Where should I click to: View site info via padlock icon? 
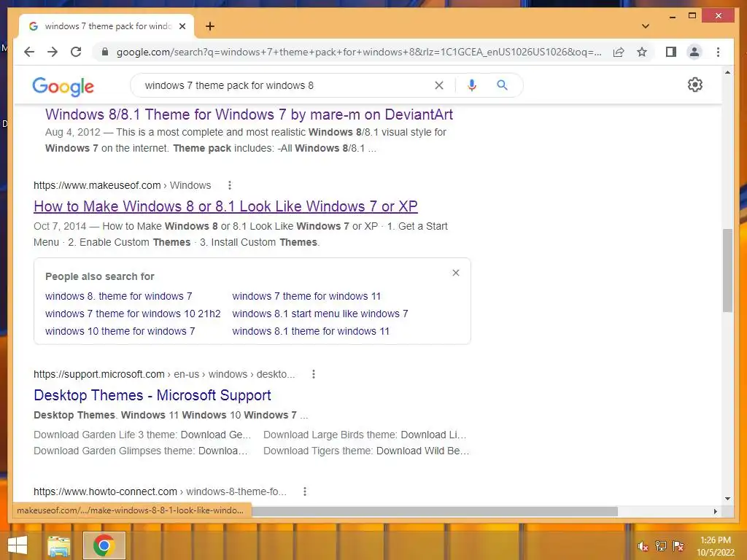pos(105,52)
